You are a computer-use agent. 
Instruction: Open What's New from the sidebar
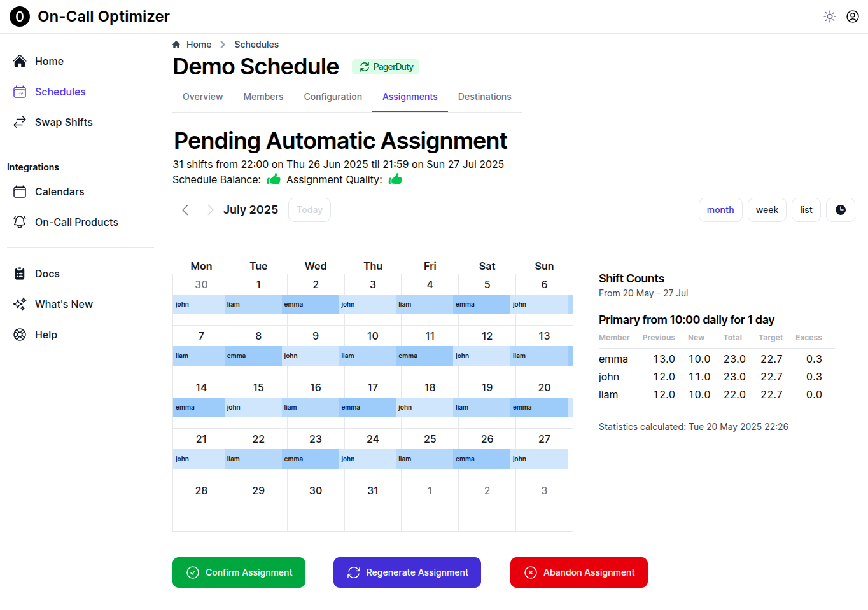pos(64,304)
